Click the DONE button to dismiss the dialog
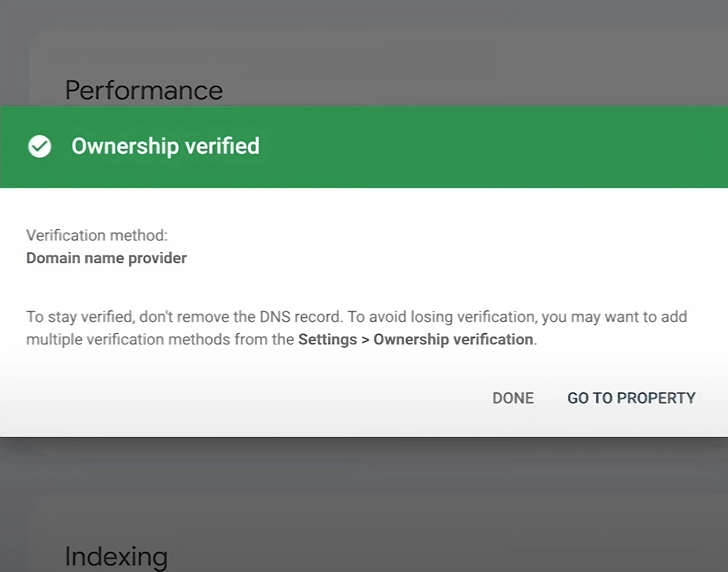This screenshot has width=728, height=572. tap(513, 398)
